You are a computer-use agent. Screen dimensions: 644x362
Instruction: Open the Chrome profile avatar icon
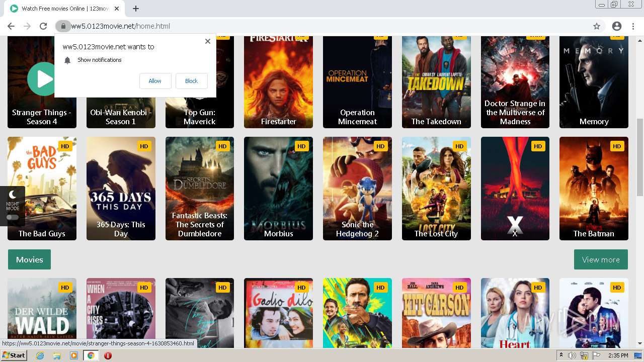pyautogui.click(x=617, y=26)
